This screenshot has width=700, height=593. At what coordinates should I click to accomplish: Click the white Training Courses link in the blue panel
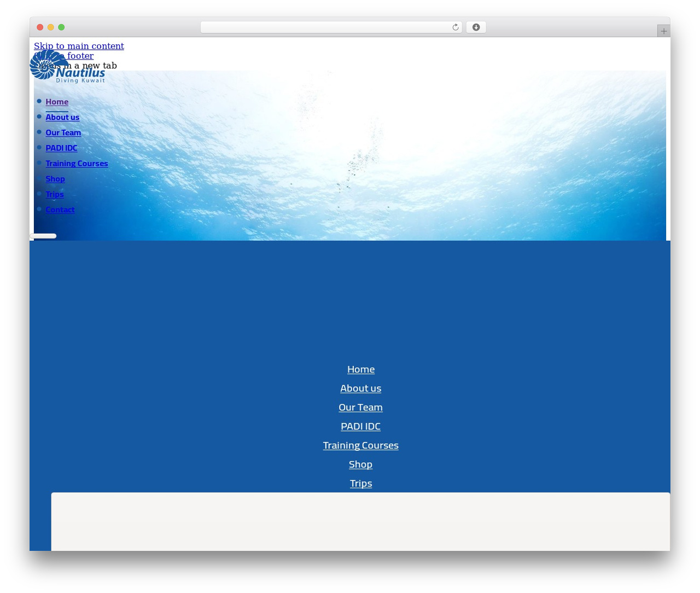tap(361, 445)
